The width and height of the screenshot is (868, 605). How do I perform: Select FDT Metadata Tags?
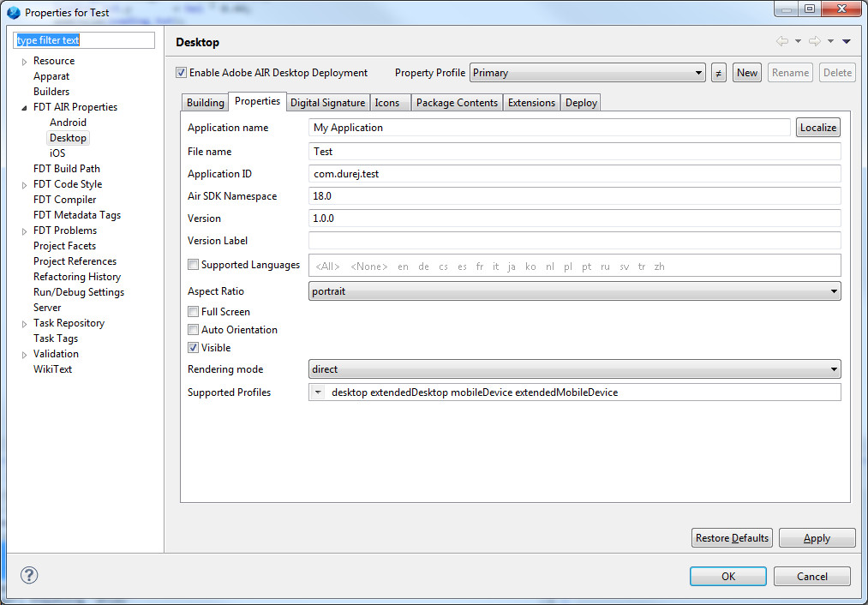tap(77, 215)
